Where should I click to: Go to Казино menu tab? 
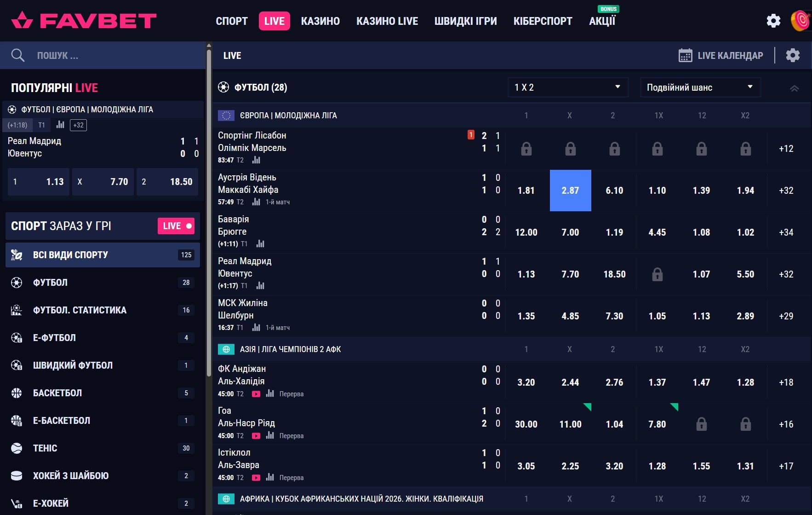pos(320,21)
